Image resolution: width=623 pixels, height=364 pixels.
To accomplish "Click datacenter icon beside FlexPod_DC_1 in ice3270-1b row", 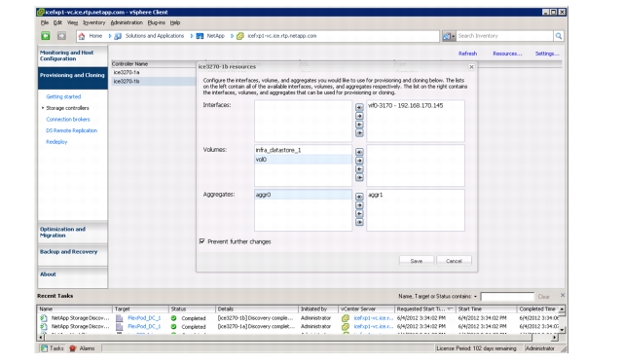I will [119, 318].
